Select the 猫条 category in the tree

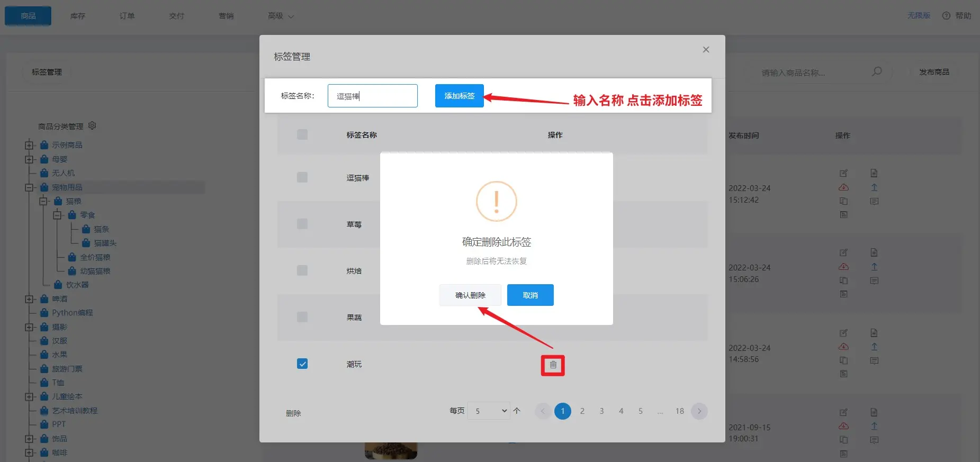[102, 229]
